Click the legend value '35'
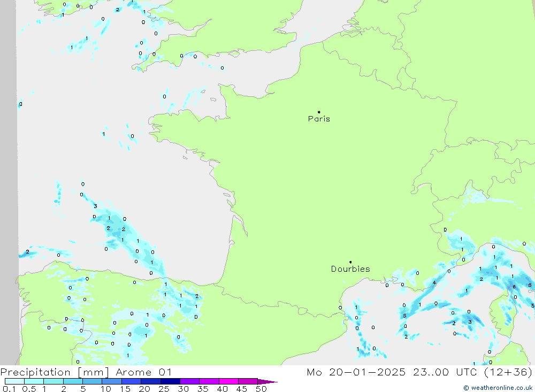This screenshot has height=392, width=535. [203, 389]
